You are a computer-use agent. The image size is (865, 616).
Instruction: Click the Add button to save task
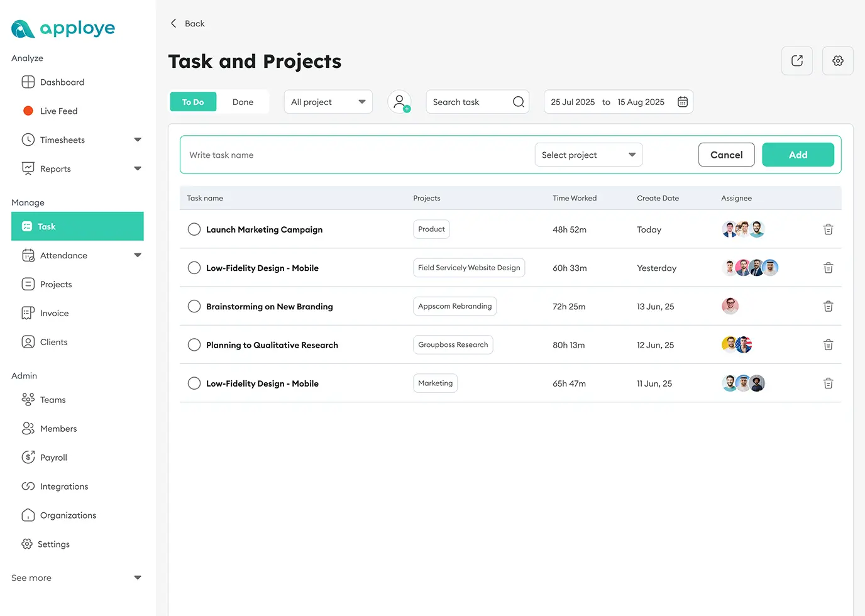(x=798, y=155)
